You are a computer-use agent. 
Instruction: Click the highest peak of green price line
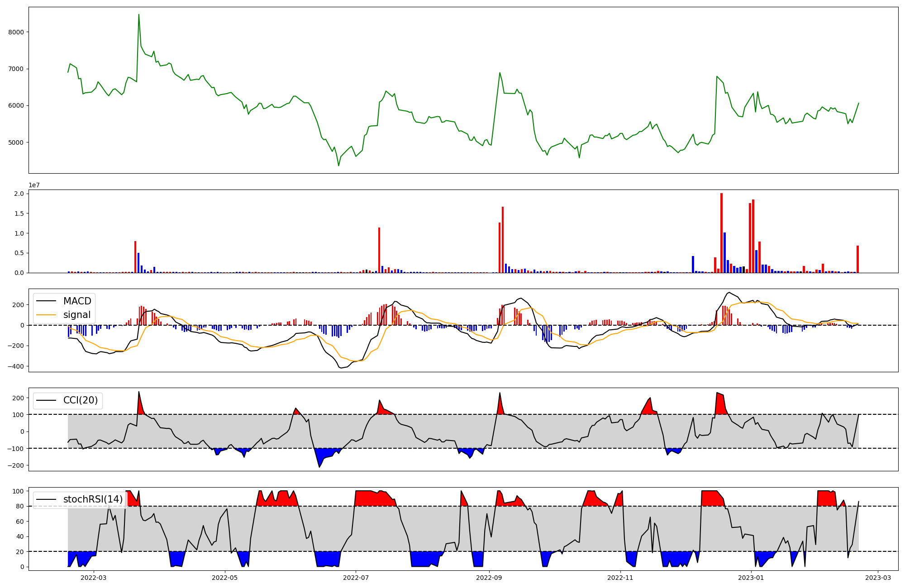coord(138,15)
